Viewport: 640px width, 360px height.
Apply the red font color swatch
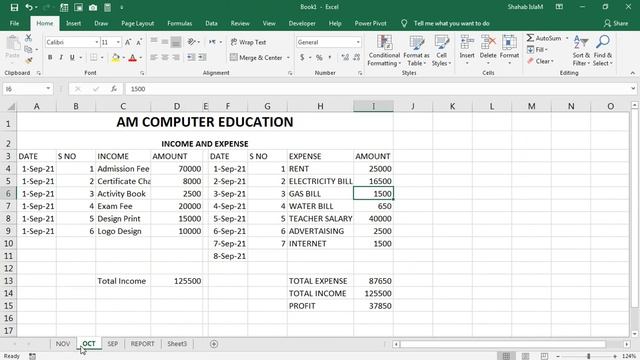tap(132, 58)
